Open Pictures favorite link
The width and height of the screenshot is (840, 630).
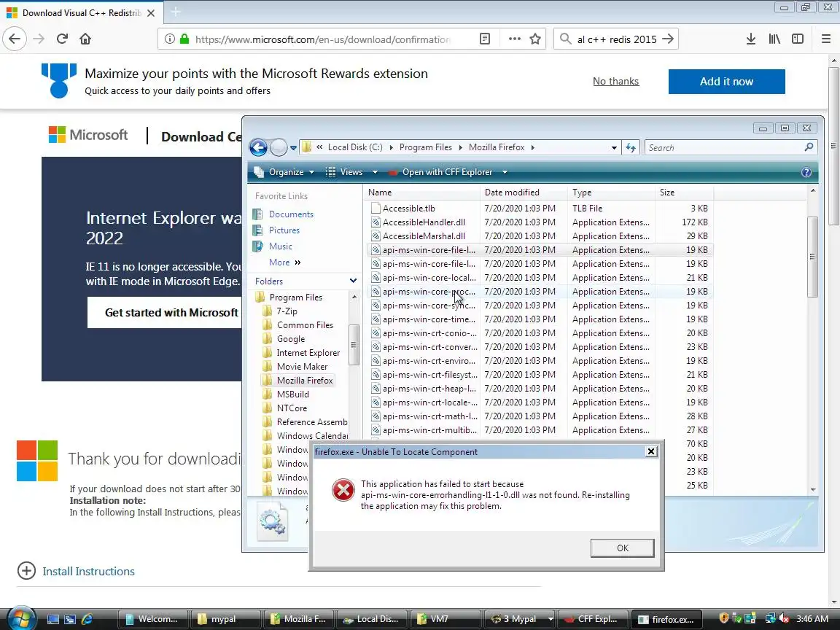click(284, 230)
